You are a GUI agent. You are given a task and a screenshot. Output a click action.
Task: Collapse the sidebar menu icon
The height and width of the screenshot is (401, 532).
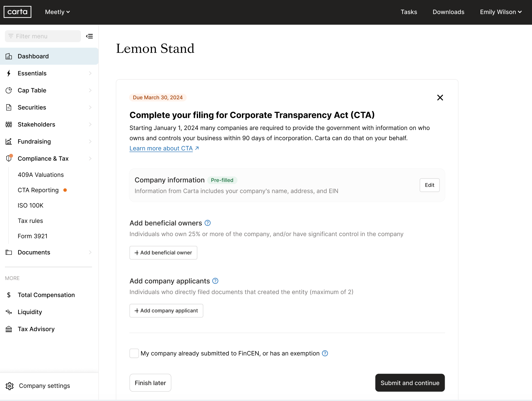pyautogui.click(x=89, y=36)
